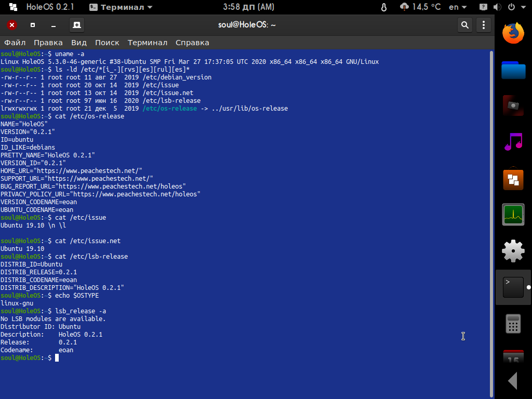Viewport: 532px width, 399px height.
Task: Click the echo $OSTYPE command text
Action: click(77, 296)
